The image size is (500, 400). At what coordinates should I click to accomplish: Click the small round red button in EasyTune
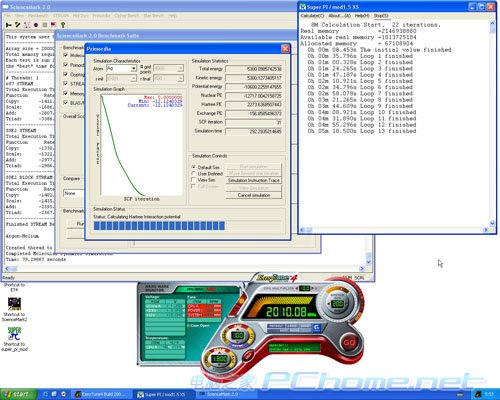(248, 356)
